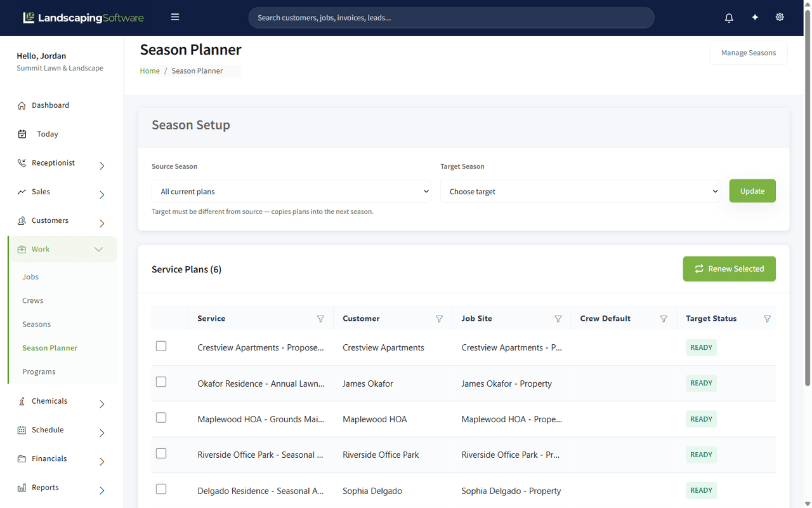
Task: Open Crews in the sidebar
Action: (33, 300)
